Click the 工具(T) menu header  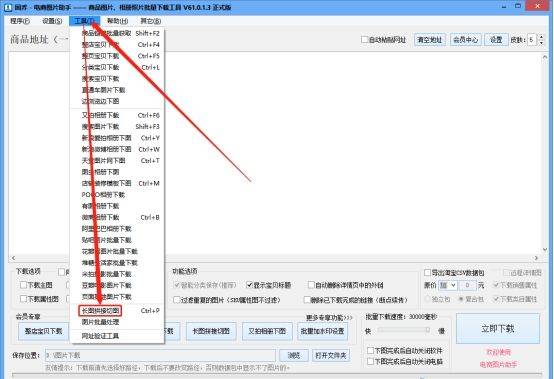85,21
